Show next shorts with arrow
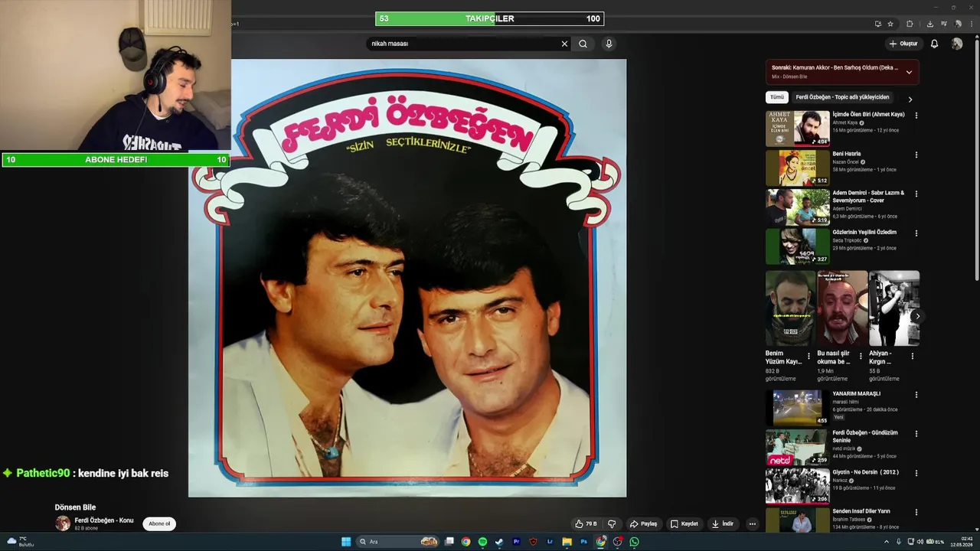The image size is (980, 551). [x=917, y=316]
